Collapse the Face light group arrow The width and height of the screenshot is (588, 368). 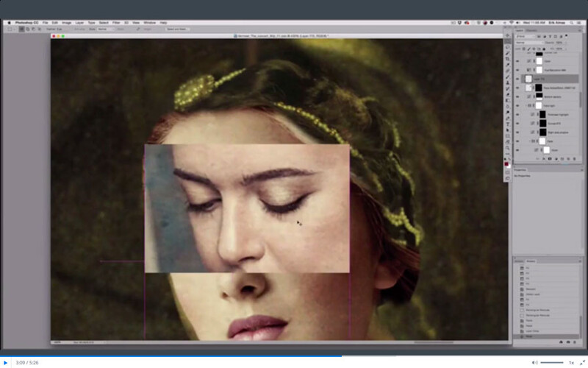526,105
